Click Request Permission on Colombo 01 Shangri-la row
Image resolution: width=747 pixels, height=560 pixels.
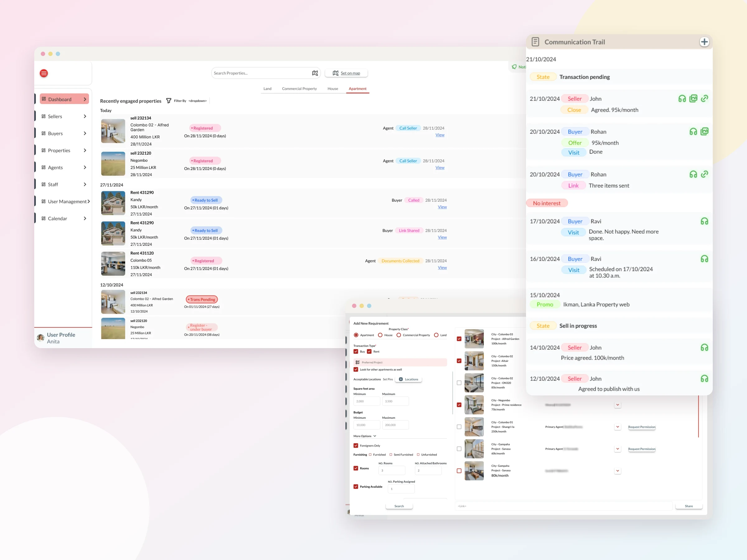(x=641, y=427)
